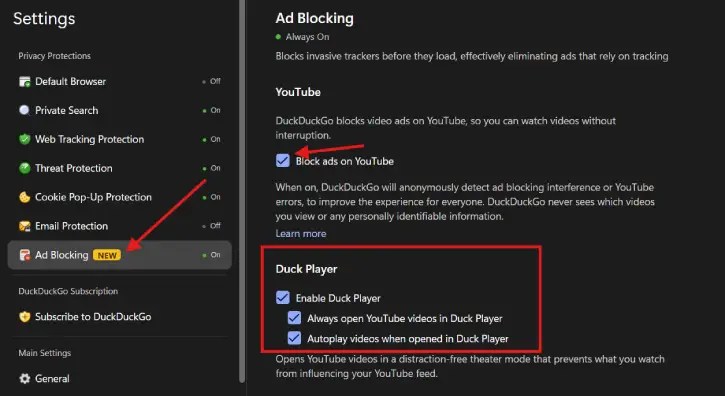Click the NEW badge beside Ad Blocking

(107, 255)
